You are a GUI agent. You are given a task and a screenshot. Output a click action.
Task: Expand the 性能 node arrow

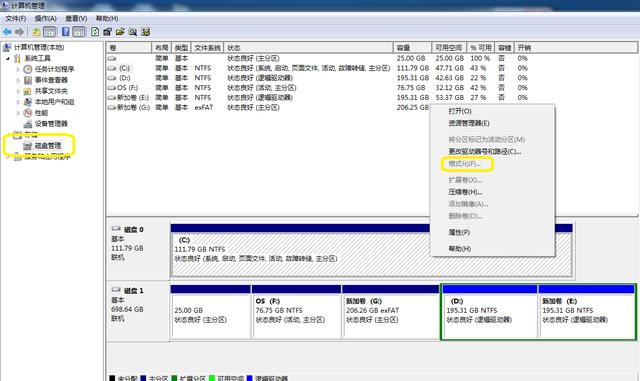(x=18, y=113)
